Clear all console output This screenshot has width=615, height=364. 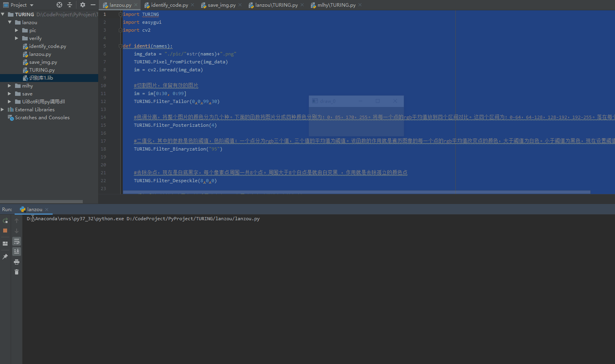(17, 272)
